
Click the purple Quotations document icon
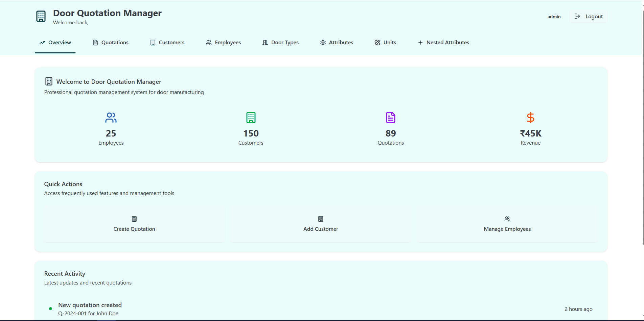click(x=391, y=118)
